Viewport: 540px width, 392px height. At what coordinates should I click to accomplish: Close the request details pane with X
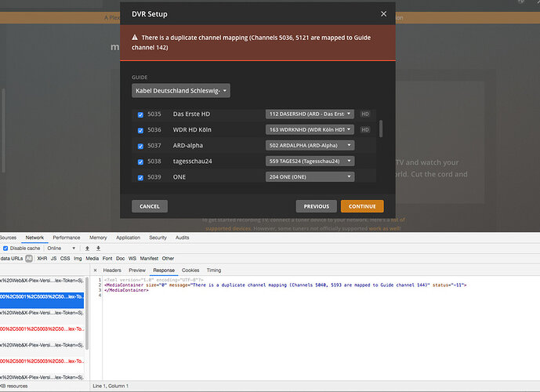coord(95,270)
